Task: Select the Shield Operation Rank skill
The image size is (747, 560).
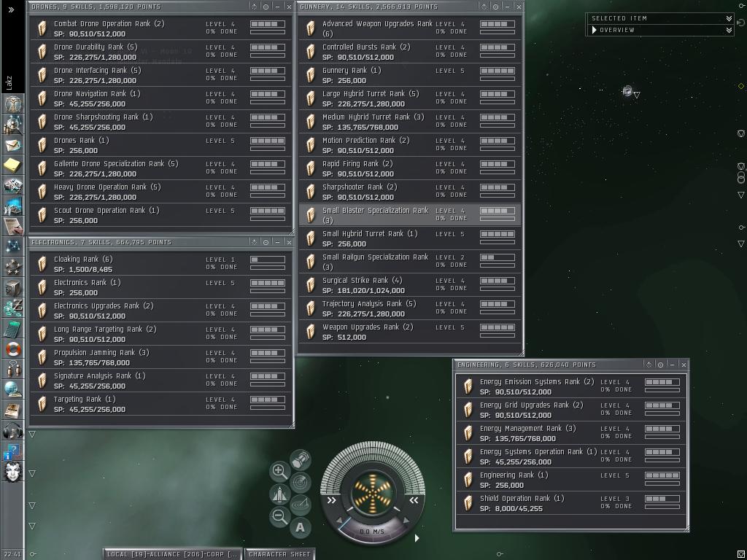Action: (x=570, y=503)
